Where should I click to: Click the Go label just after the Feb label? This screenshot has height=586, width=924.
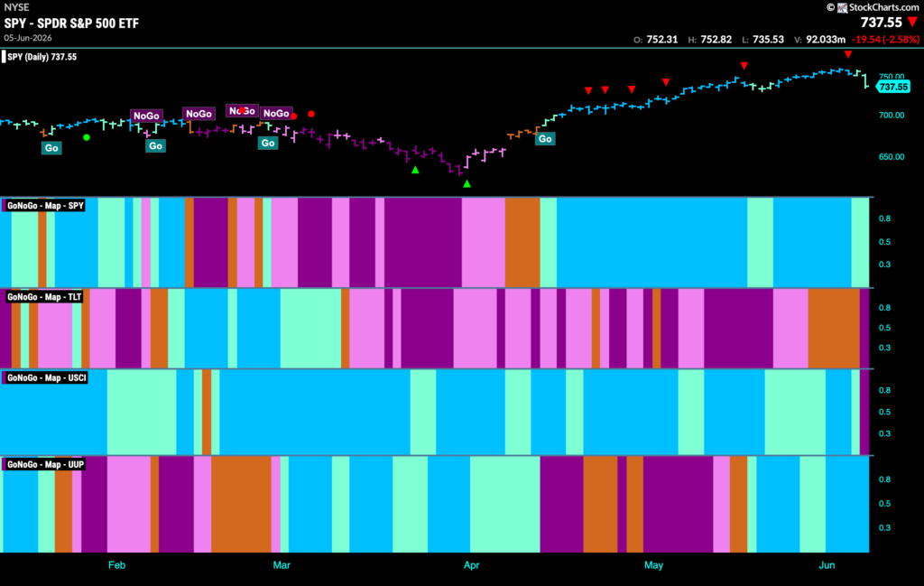155,145
